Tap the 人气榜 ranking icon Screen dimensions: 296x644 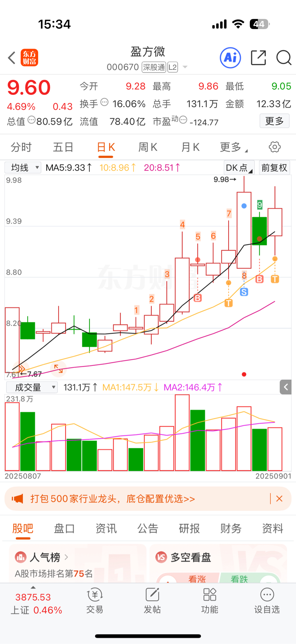[x=20, y=557]
